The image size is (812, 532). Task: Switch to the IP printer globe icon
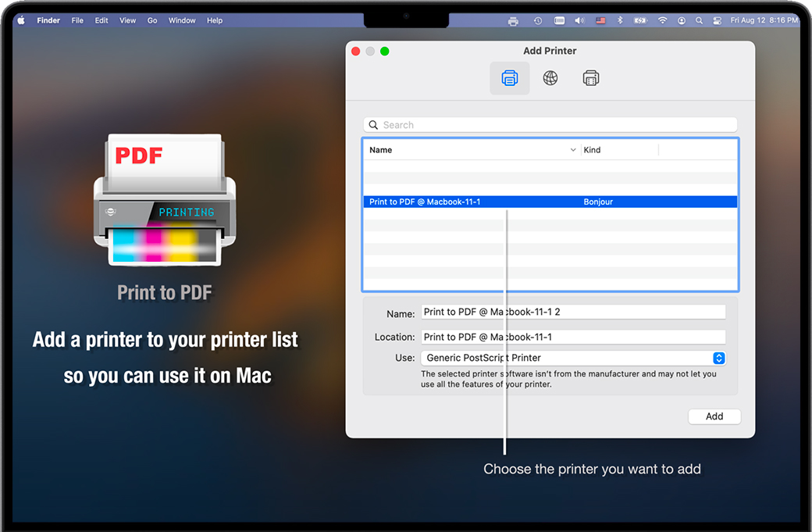(x=550, y=78)
